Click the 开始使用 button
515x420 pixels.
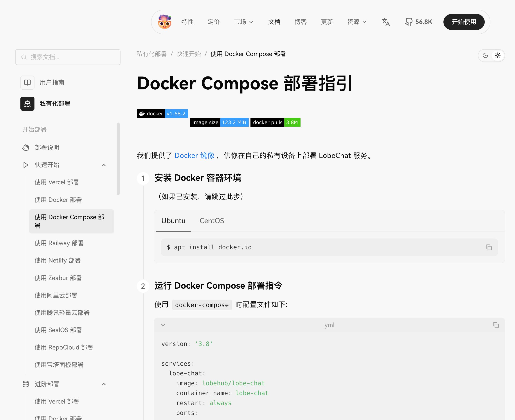point(464,22)
